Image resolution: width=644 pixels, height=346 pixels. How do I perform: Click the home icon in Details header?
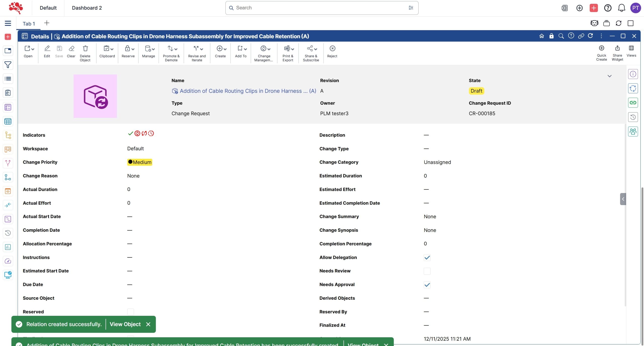coord(542,36)
